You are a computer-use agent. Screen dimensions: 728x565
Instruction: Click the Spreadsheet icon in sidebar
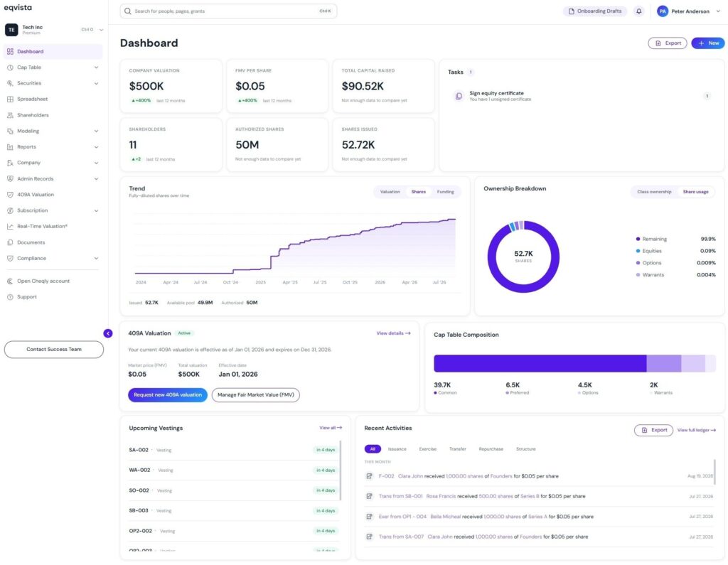(x=10, y=99)
